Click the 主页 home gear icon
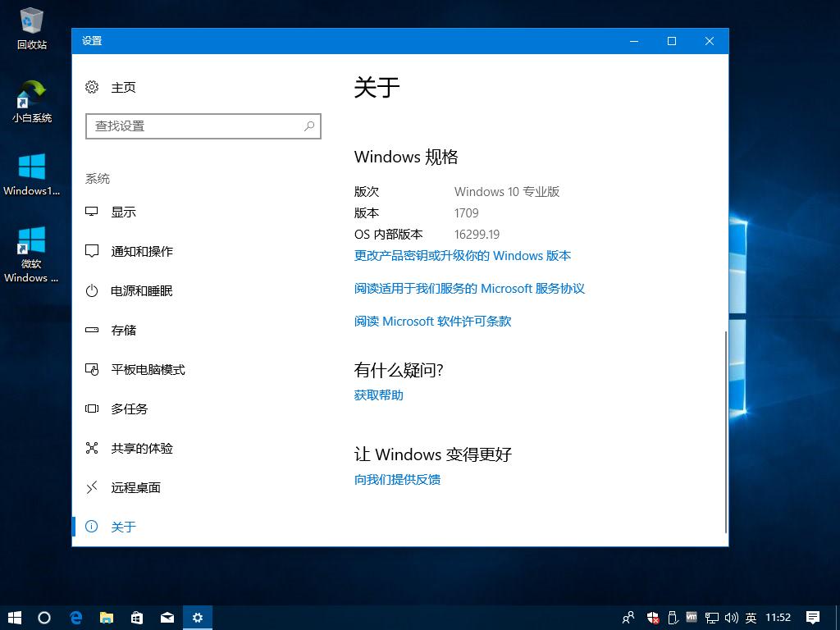840x630 pixels. (91, 87)
